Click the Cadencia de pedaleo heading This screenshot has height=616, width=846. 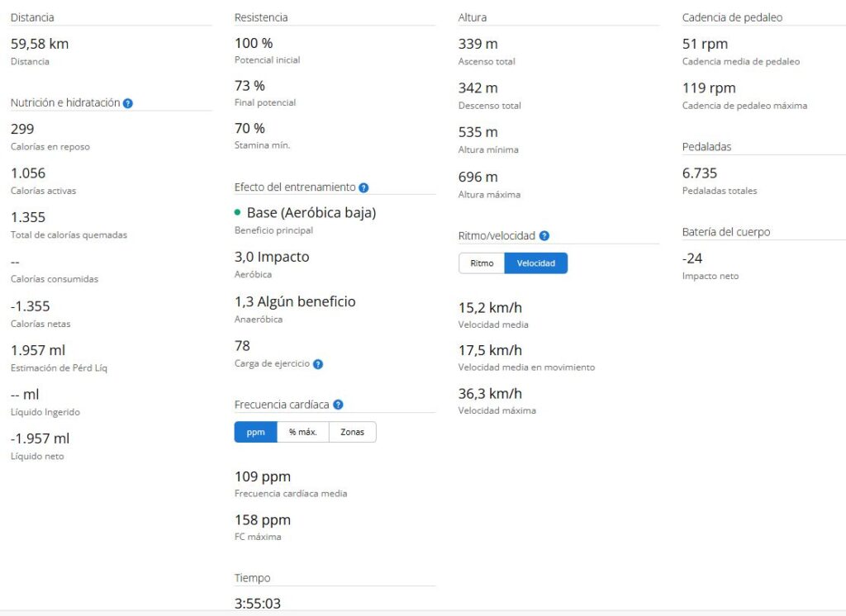click(732, 17)
